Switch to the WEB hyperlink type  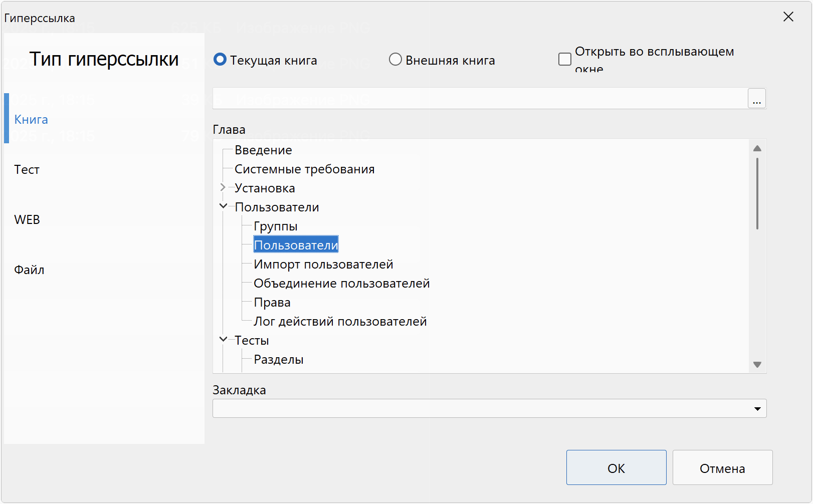[27, 220]
